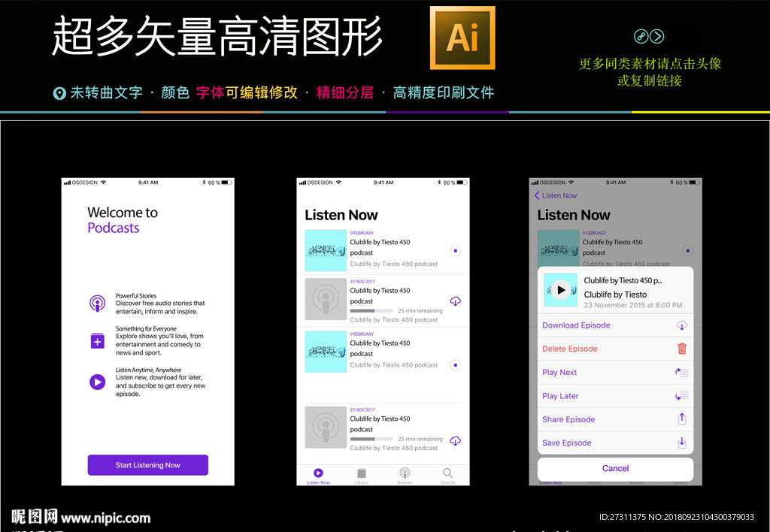Select Download Episode in the action sheet
770x532 pixels.
(x=576, y=325)
